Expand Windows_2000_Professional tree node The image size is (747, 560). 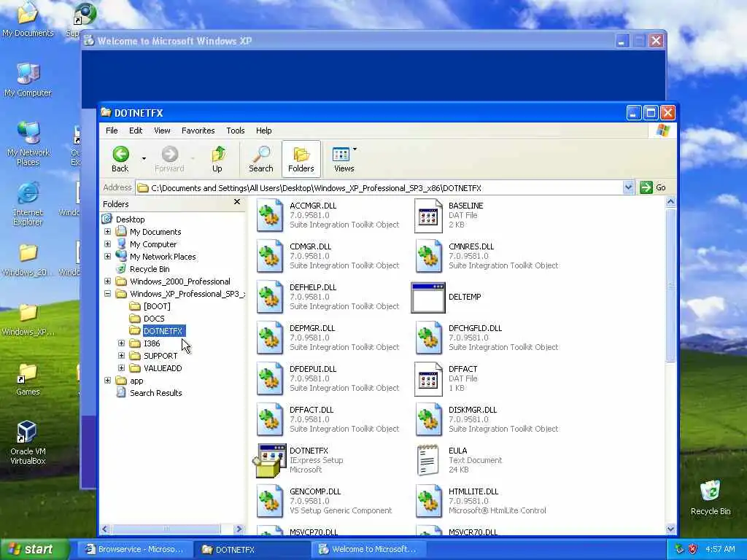point(108,281)
